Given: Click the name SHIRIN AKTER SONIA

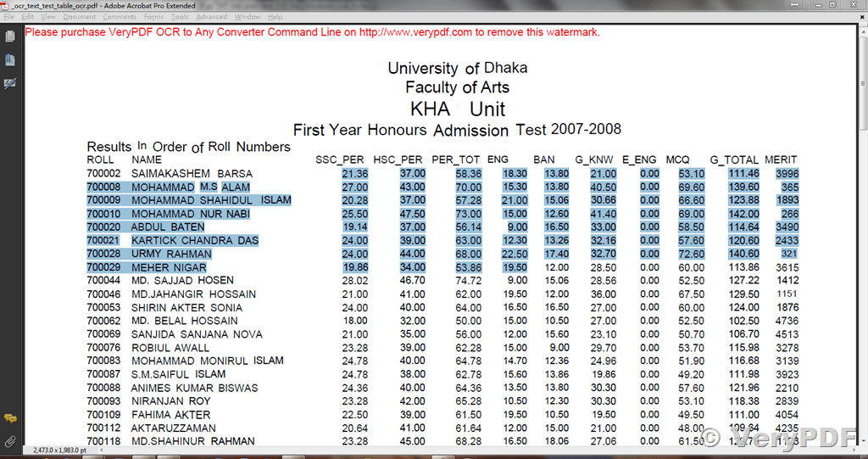Looking at the screenshot, I should 186,307.
